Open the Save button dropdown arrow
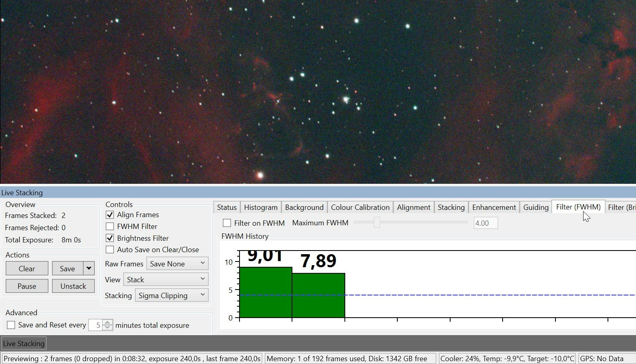 (89, 268)
